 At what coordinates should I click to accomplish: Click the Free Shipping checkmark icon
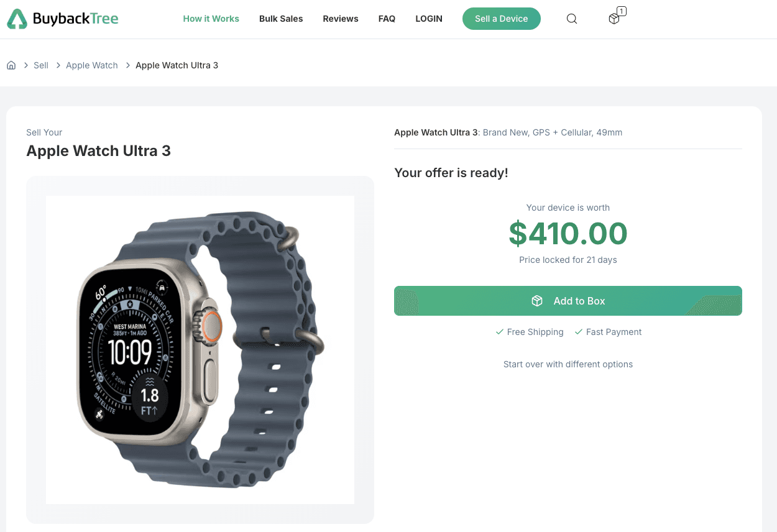coord(499,332)
